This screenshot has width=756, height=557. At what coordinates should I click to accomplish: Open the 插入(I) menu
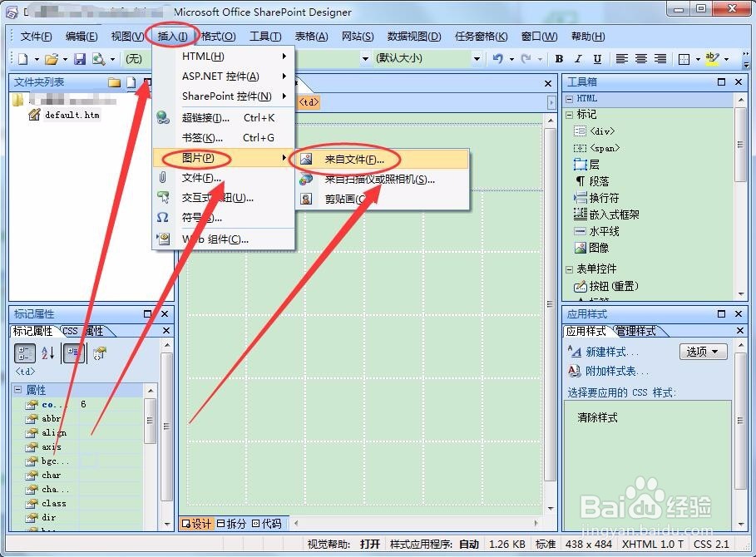point(172,37)
